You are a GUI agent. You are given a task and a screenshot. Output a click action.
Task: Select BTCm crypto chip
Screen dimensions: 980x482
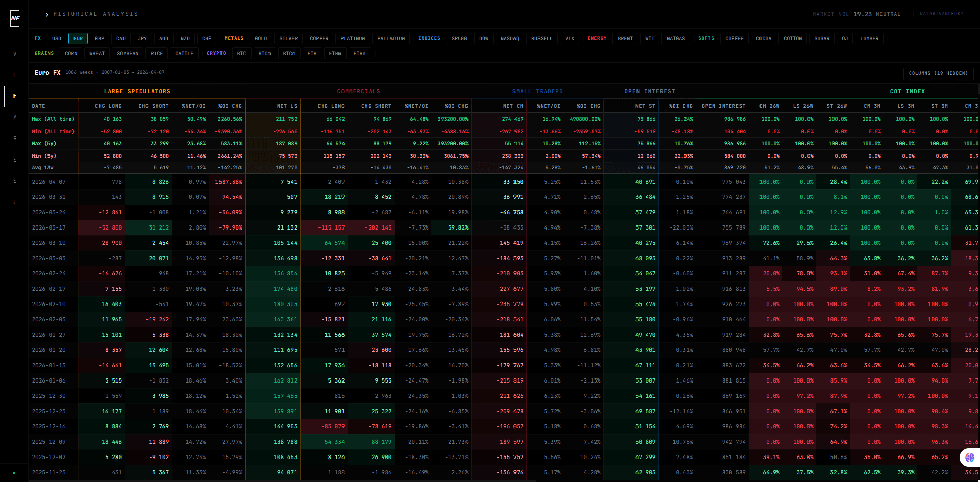pyautogui.click(x=264, y=54)
